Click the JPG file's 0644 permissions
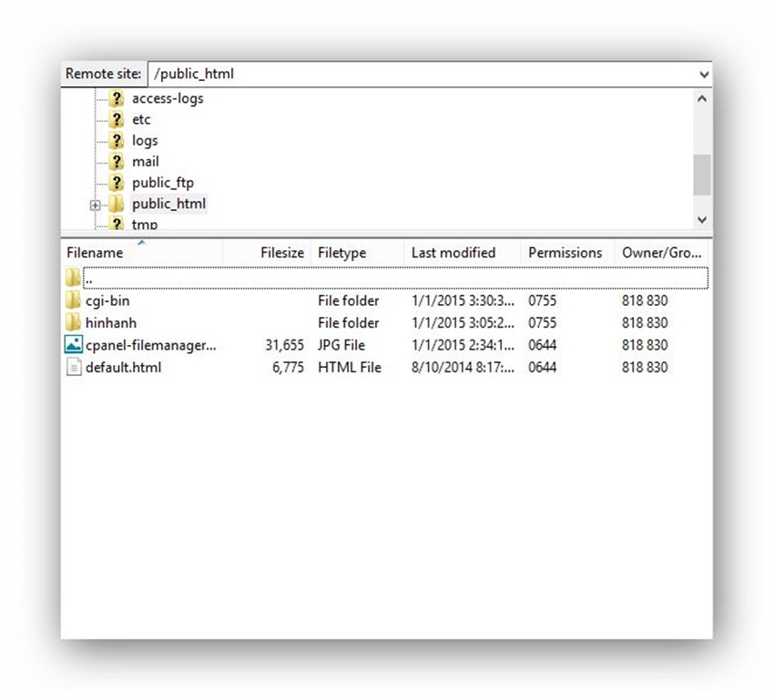 pyautogui.click(x=542, y=345)
